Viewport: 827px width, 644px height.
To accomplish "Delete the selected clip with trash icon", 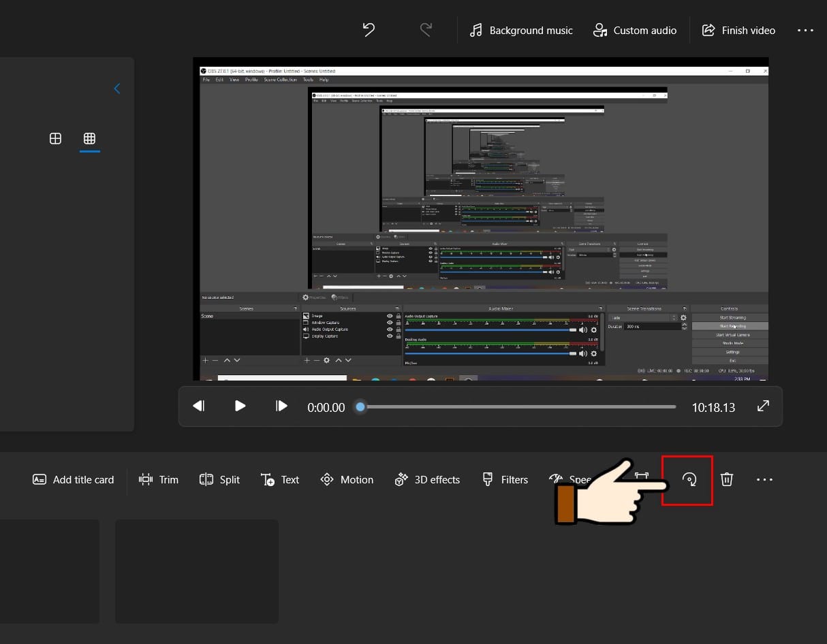I will coord(727,480).
